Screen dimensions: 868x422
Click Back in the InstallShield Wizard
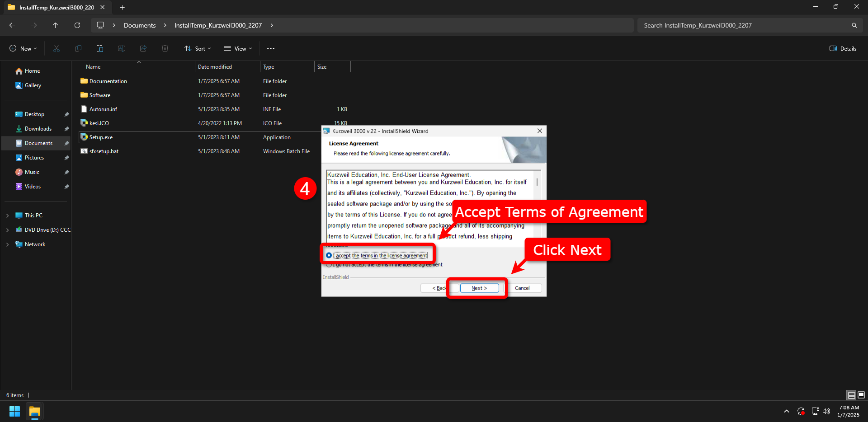pyautogui.click(x=439, y=288)
